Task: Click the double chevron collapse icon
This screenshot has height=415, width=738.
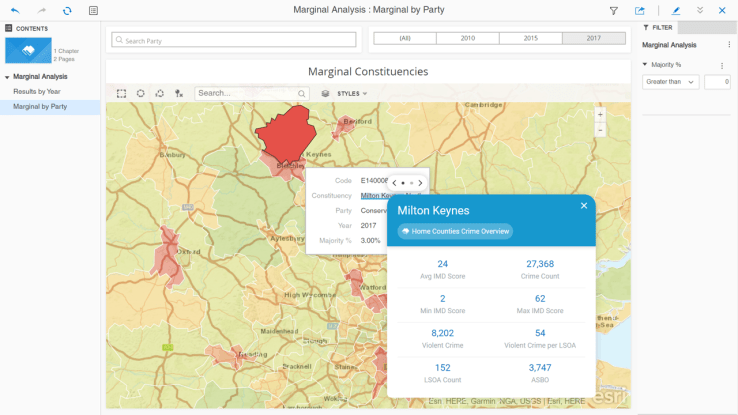Action: [700, 10]
